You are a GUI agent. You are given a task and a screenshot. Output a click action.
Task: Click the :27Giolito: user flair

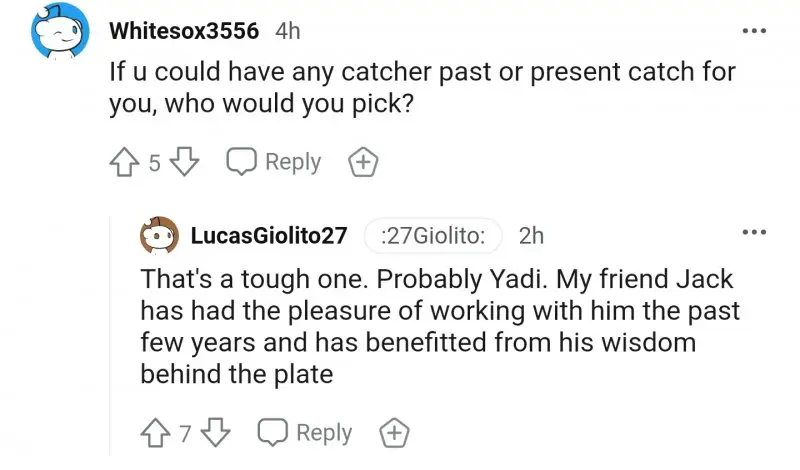(x=433, y=236)
